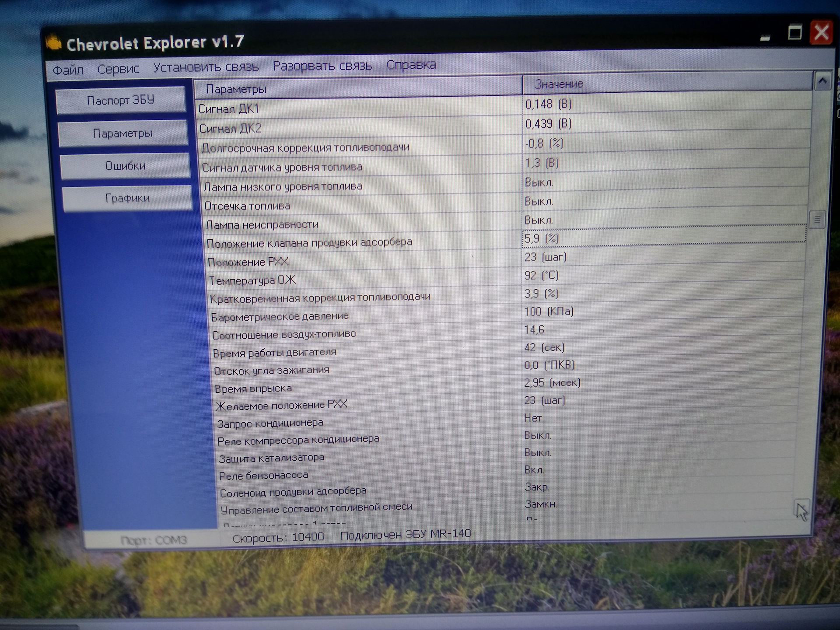This screenshot has height=630, width=840.
Task: Open the Файл menu
Action: pyautogui.click(x=68, y=70)
